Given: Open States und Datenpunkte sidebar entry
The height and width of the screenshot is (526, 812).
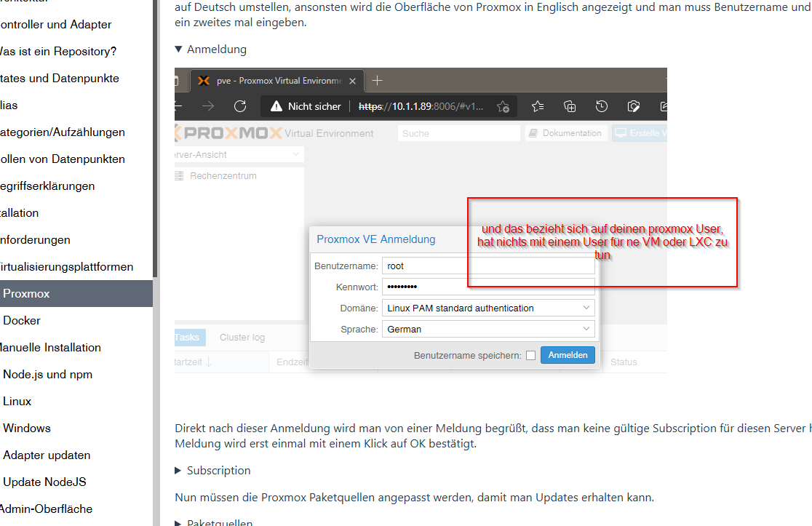Looking at the screenshot, I should 60,78.
